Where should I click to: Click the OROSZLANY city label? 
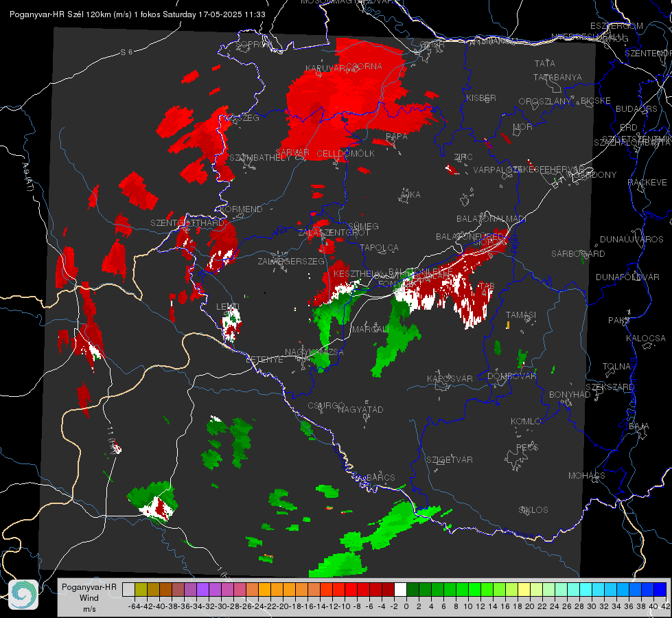tap(545, 101)
